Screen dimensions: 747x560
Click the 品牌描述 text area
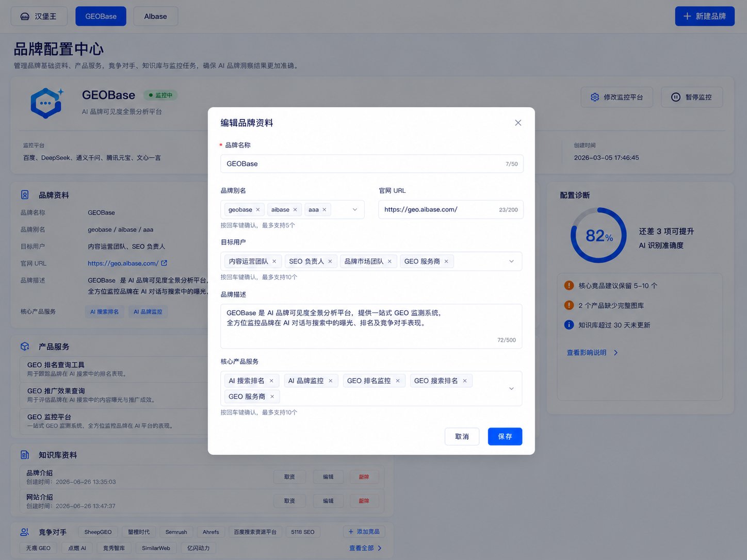tap(371, 326)
